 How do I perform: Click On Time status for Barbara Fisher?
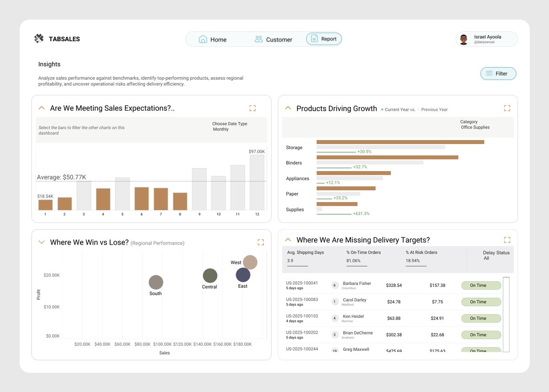(481, 285)
